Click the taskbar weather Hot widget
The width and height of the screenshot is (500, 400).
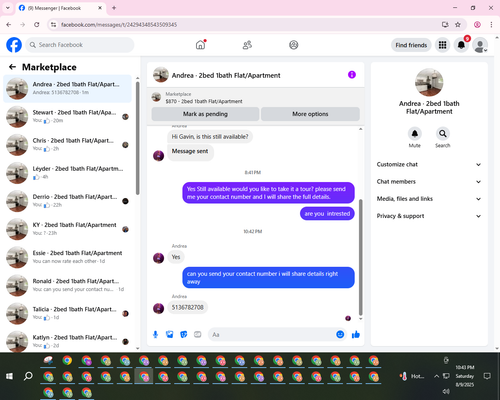pyautogui.click(x=412, y=376)
